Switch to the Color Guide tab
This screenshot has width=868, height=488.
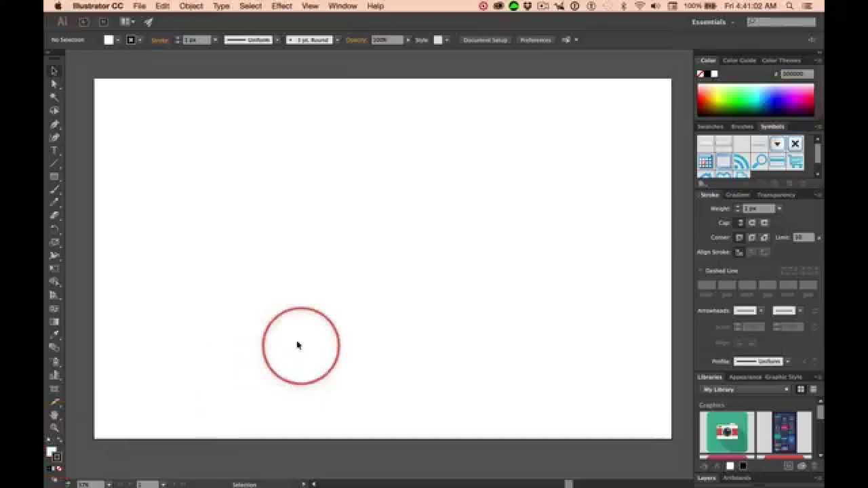tap(739, 60)
